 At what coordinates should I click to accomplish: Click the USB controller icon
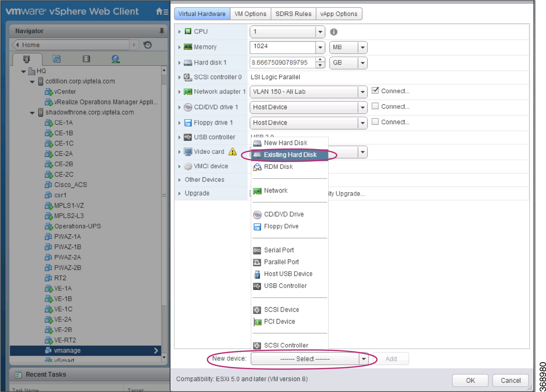point(188,137)
